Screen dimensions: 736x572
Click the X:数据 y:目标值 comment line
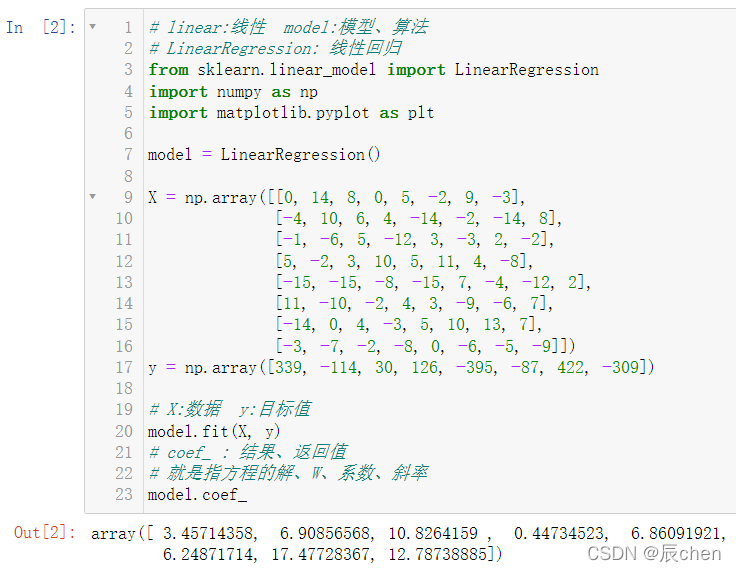[230, 409]
